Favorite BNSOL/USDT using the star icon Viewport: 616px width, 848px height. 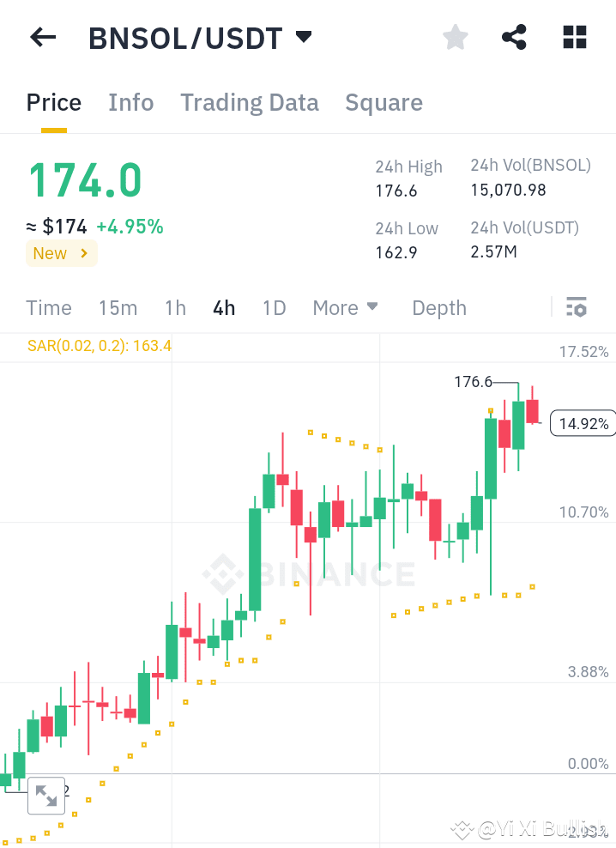pos(455,37)
